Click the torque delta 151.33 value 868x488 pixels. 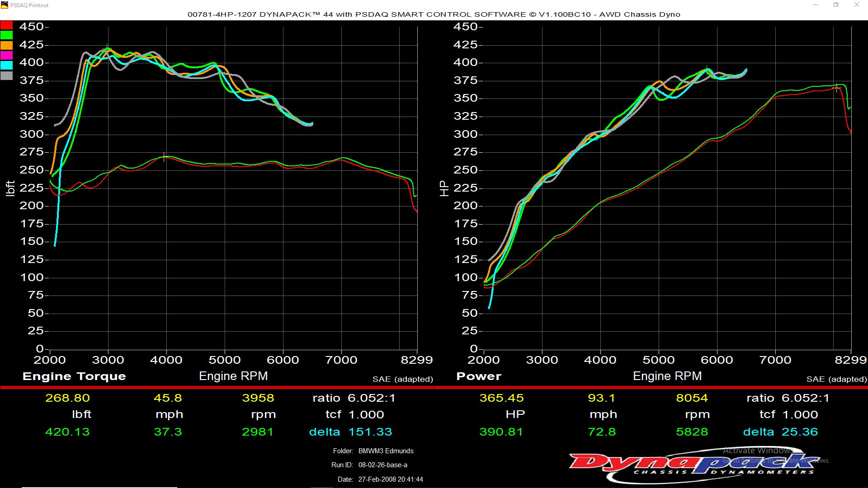click(x=370, y=432)
